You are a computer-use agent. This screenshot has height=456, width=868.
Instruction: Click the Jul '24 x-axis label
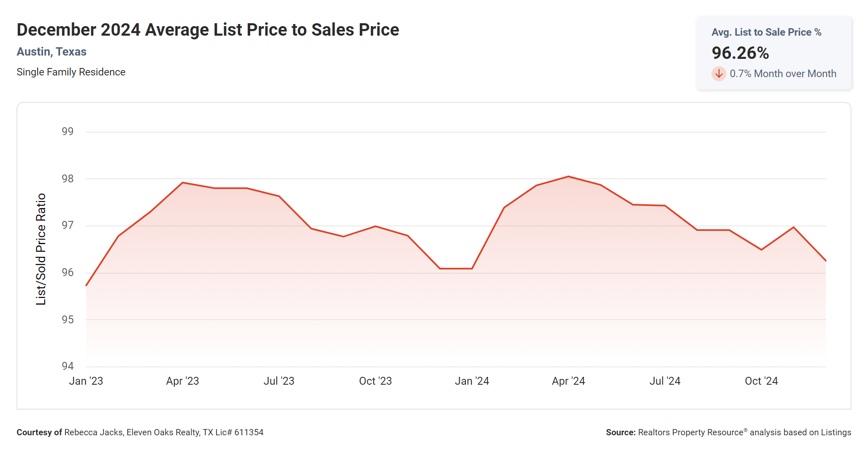[665, 381]
